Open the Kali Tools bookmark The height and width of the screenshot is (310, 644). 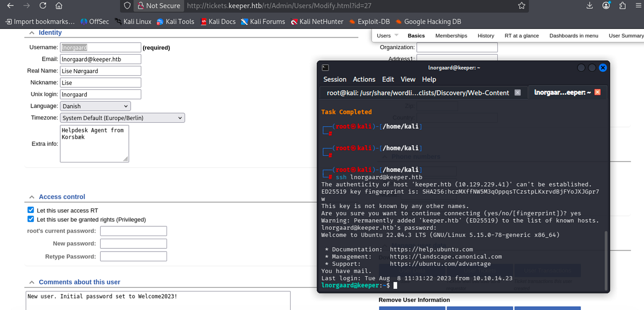pos(175,22)
